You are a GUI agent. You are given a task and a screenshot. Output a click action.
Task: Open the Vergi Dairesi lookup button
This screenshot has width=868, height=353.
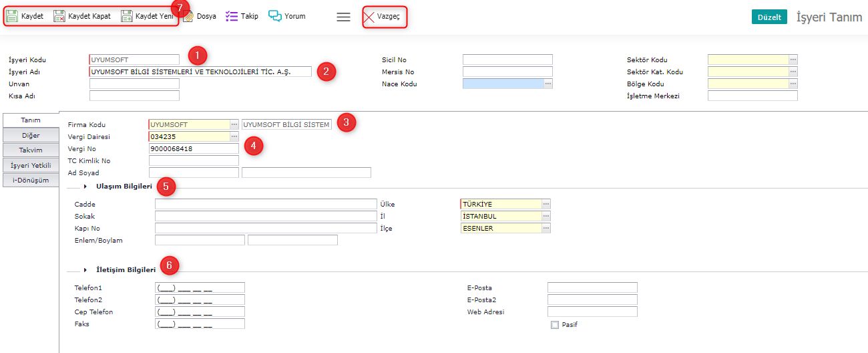tap(234, 136)
